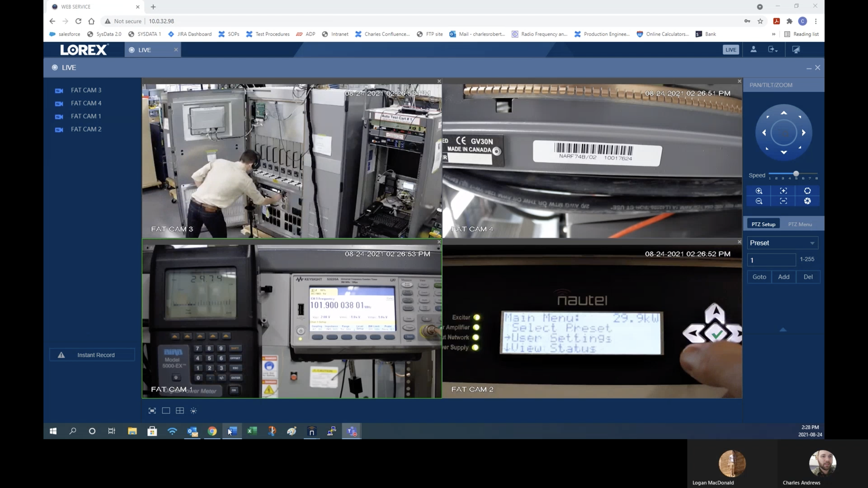Open Outlook from the taskbar
Viewport: 868px width, 488px height.
point(192,431)
